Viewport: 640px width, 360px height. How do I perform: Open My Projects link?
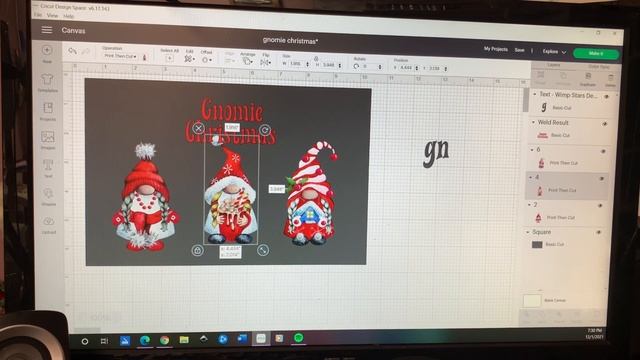(x=496, y=49)
